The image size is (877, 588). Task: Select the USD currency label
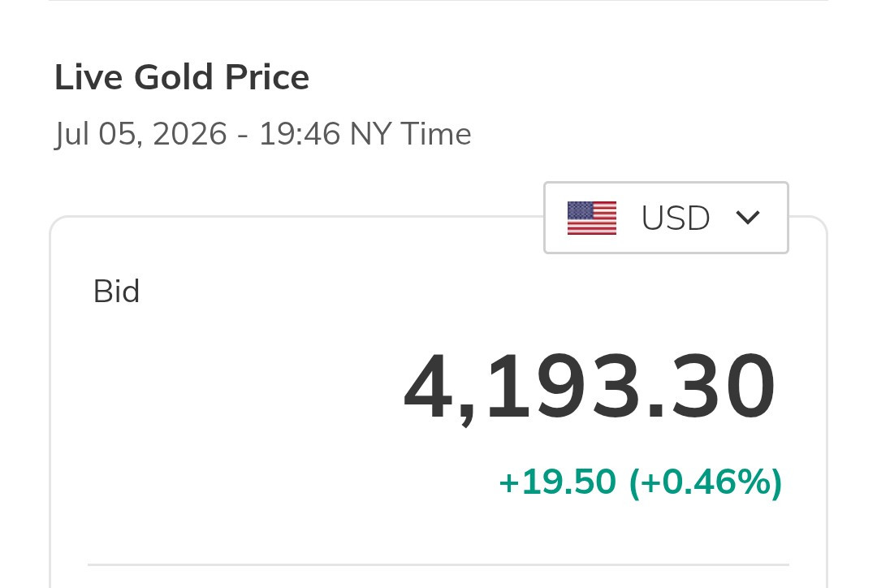coord(676,218)
